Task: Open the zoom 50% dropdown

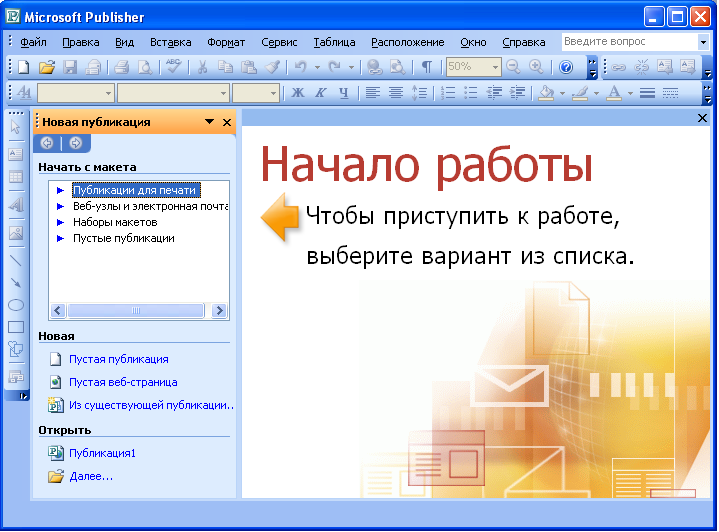Action: click(x=495, y=67)
